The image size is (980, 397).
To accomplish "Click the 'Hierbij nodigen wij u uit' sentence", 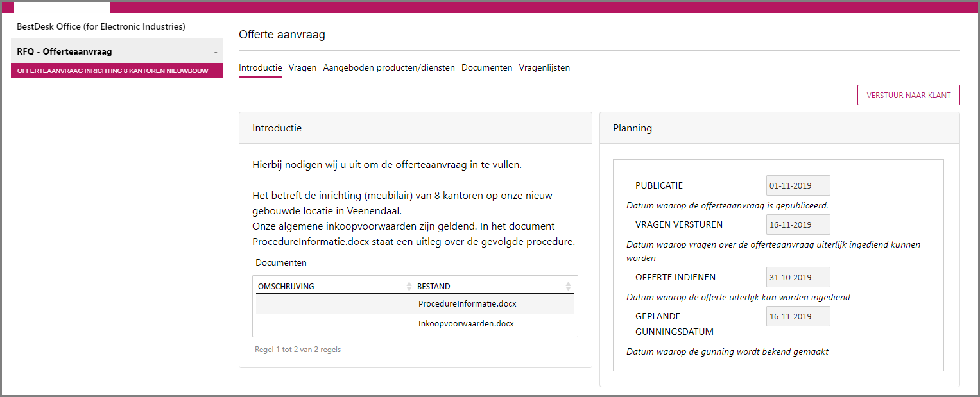I will pos(387,165).
